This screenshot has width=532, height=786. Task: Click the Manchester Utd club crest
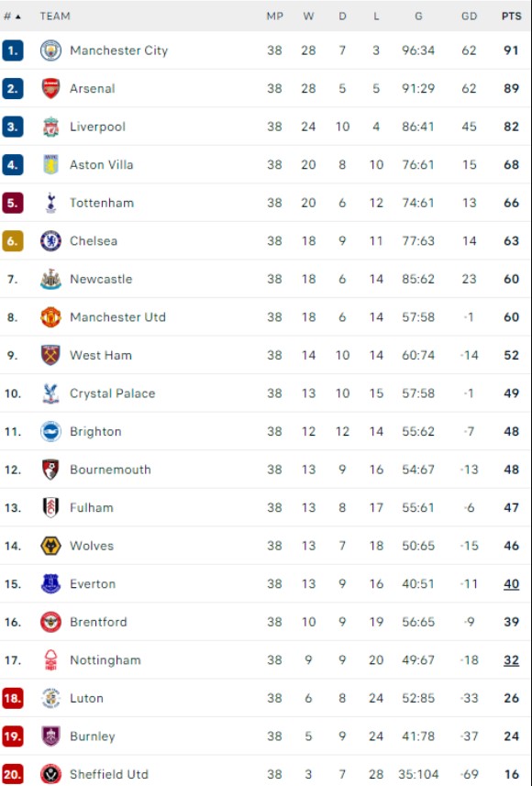(x=50, y=317)
